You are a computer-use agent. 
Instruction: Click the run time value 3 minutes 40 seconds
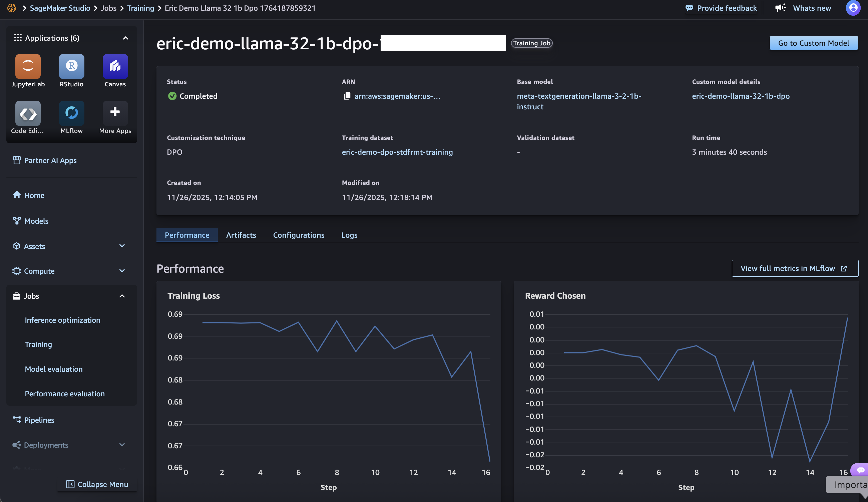tap(729, 152)
